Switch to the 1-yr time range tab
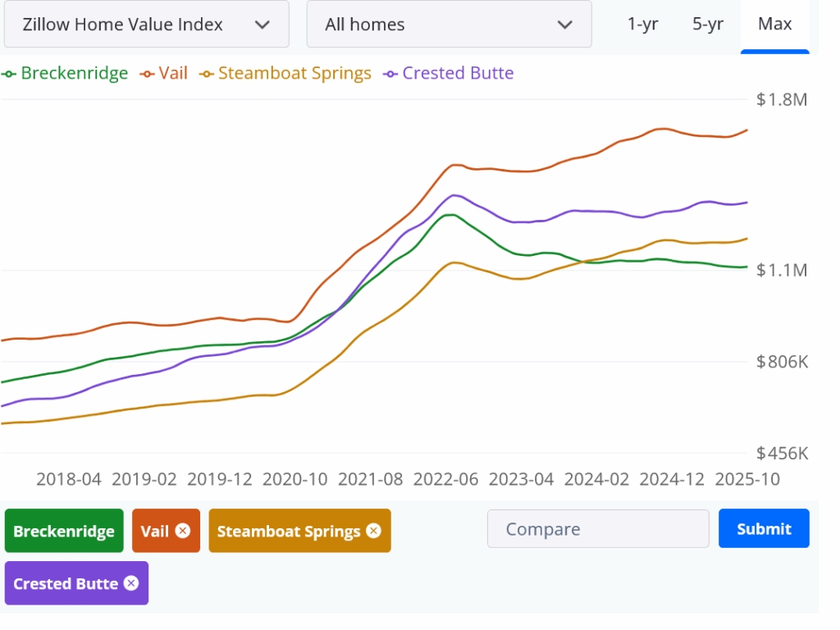This screenshot has height=630, width=840. [x=642, y=24]
